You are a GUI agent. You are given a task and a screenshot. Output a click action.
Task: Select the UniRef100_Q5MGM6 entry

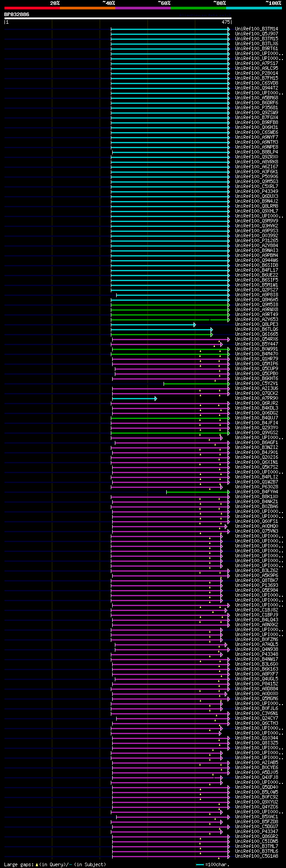pos(257,698)
